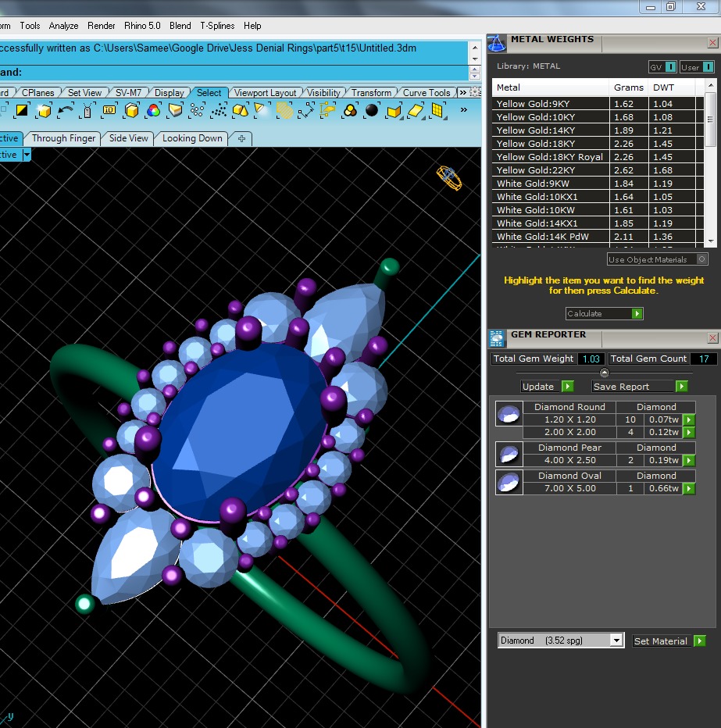Click the Set Material button

pos(669,641)
